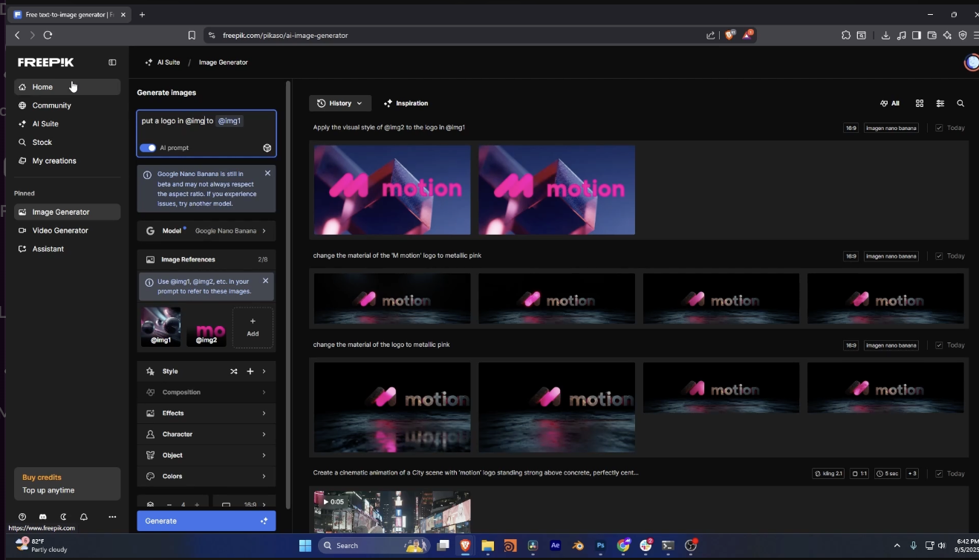Open the search icon in history toolbar
Viewport: 979px width, 560px height.
tap(960, 103)
